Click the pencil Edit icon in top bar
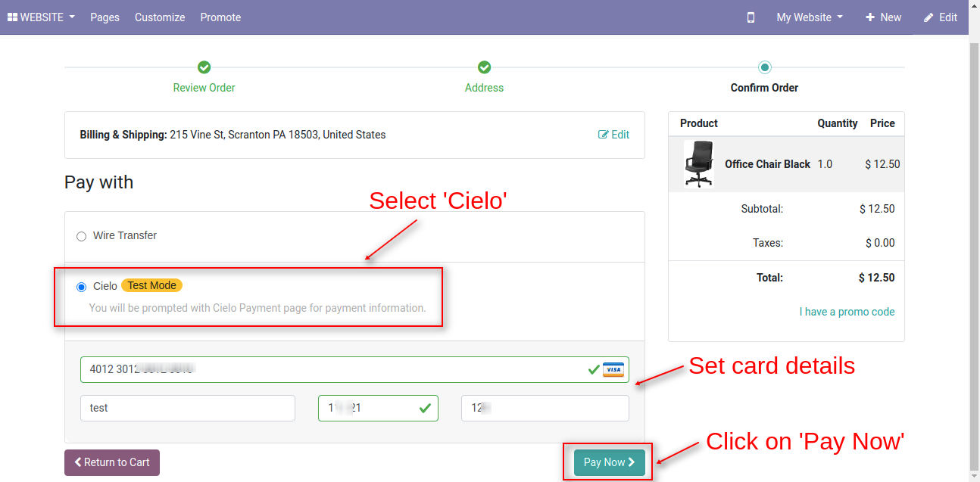The image size is (980, 482). (x=929, y=17)
